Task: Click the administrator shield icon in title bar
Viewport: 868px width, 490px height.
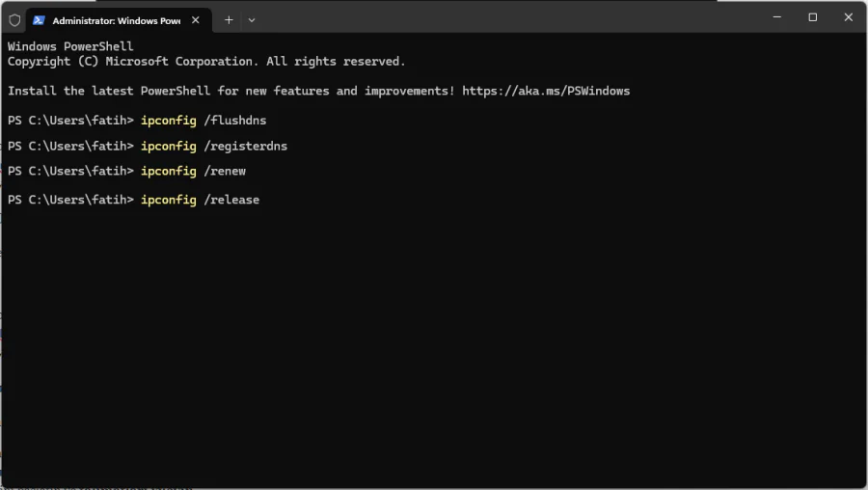Action: click(x=14, y=19)
